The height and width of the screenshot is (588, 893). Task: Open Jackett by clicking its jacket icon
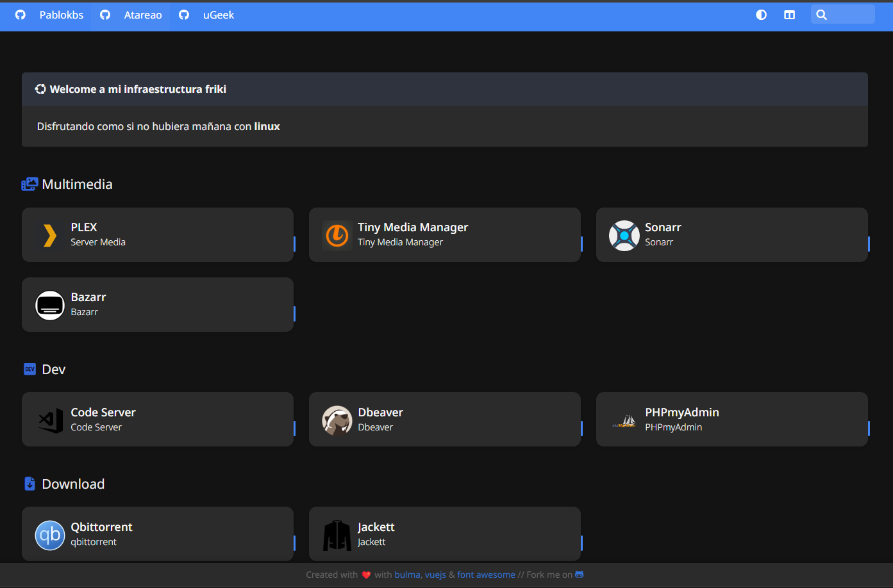point(337,534)
